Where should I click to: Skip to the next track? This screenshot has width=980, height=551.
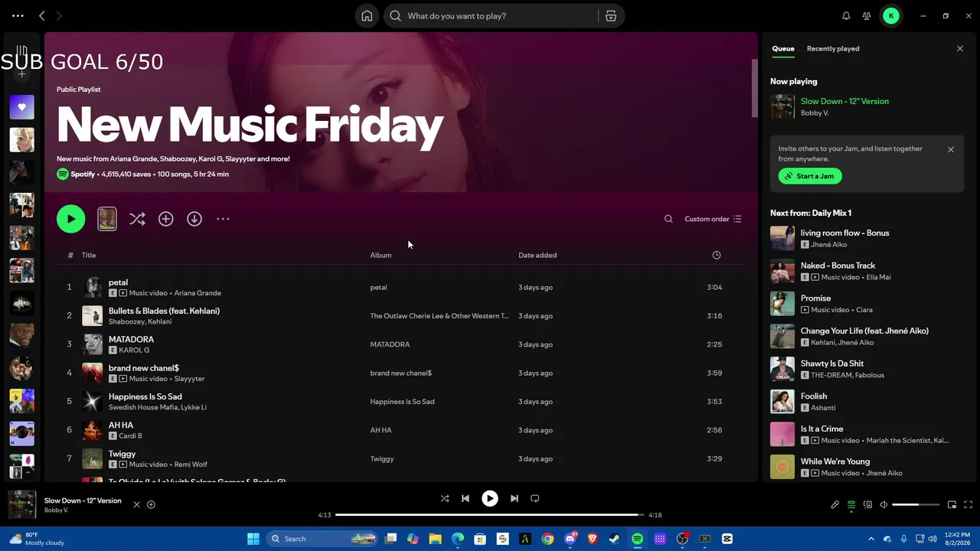[x=514, y=498]
